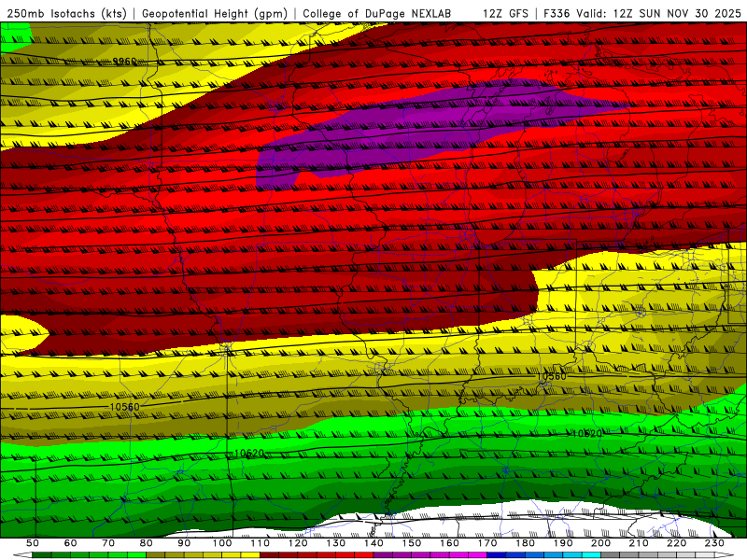This screenshot has height=560, width=747.
Task: Click the 10620 contour label on the left
Action: coord(249,454)
